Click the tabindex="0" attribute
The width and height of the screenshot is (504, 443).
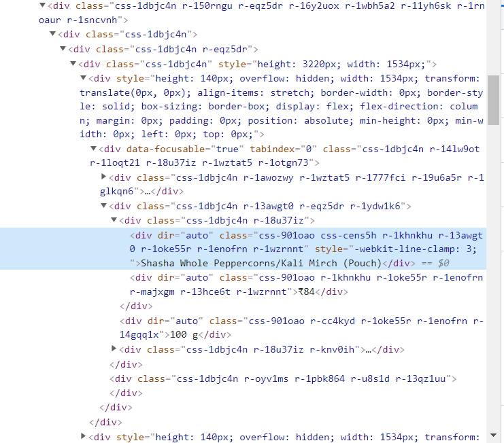pyautogui.click(x=283, y=149)
